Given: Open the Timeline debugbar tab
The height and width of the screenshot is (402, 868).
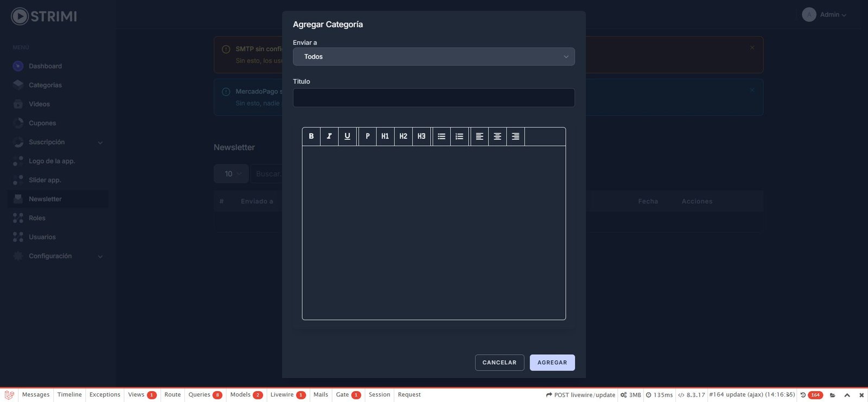Looking at the screenshot, I should click(69, 395).
